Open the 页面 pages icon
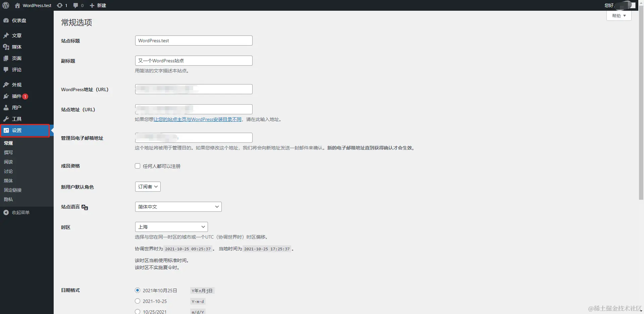The height and width of the screenshot is (314, 644). [6, 58]
